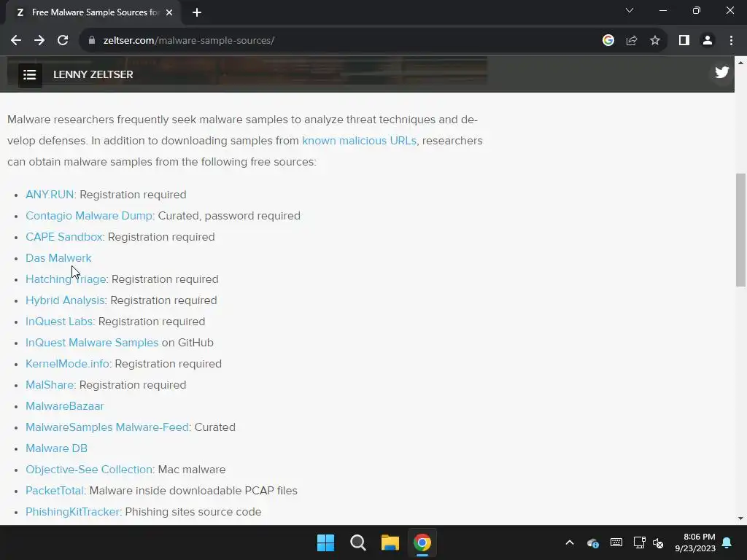Open the network display tray icon

[x=639, y=542]
